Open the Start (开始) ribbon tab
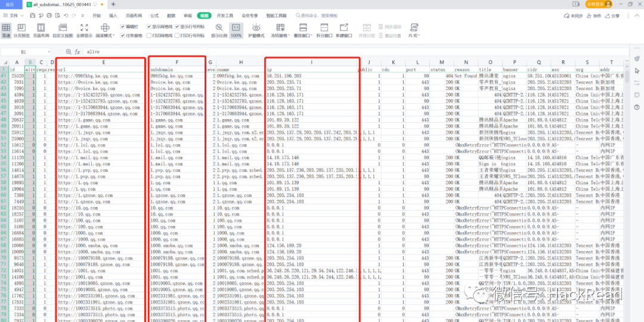This screenshot has width=644, height=322. coord(97,16)
